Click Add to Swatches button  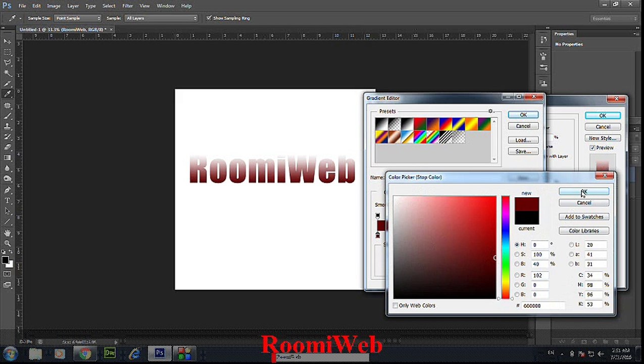click(584, 217)
